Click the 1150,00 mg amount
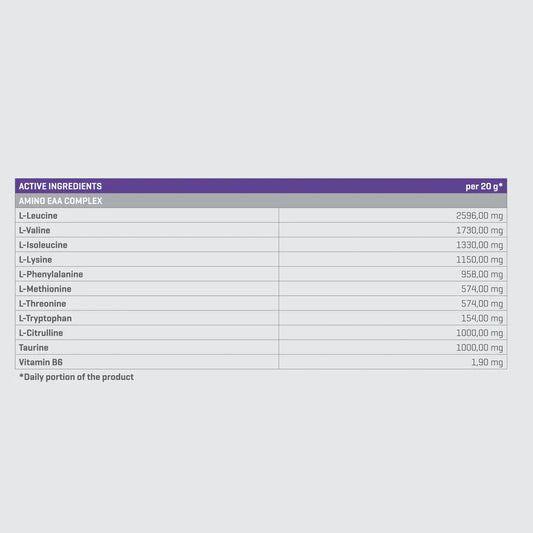The width and height of the screenshot is (533, 533). (479, 259)
